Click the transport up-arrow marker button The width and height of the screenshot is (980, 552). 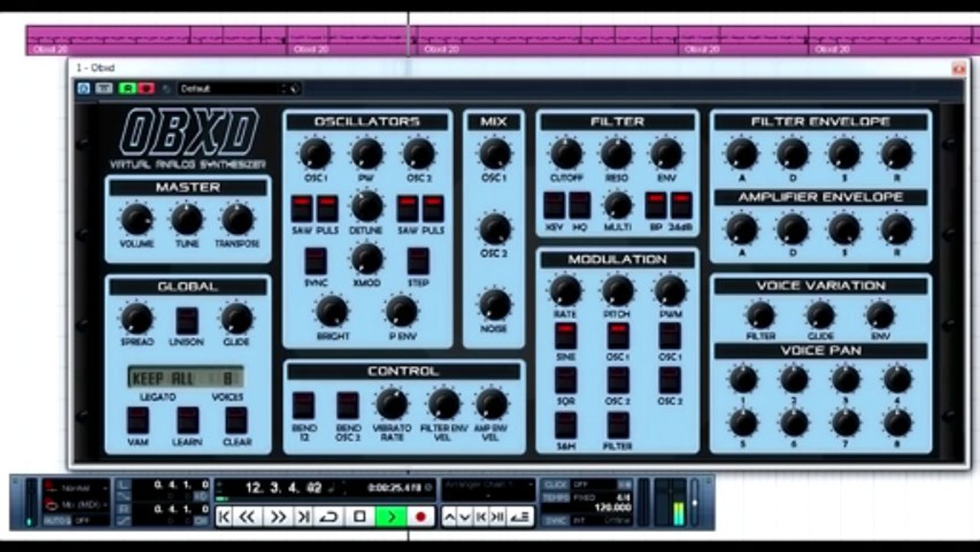click(x=450, y=517)
